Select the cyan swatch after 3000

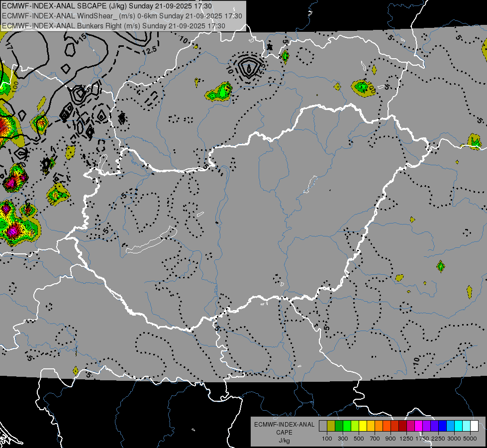(458, 426)
